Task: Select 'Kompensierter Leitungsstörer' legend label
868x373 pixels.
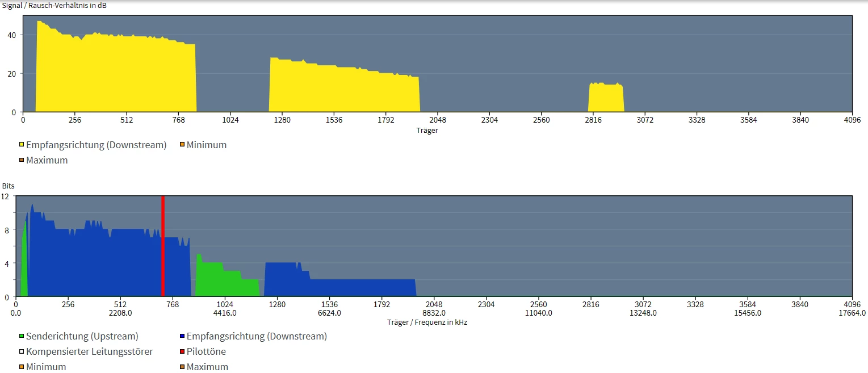Action: 90,351
